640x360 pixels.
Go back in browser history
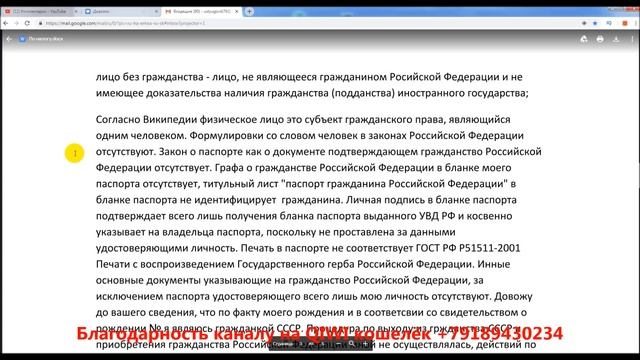(x=6, y=23)
